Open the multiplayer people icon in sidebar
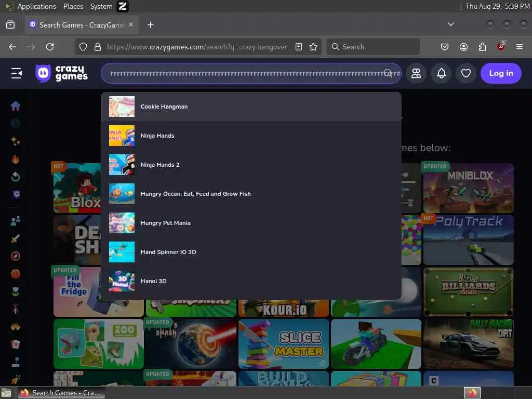 15,221
